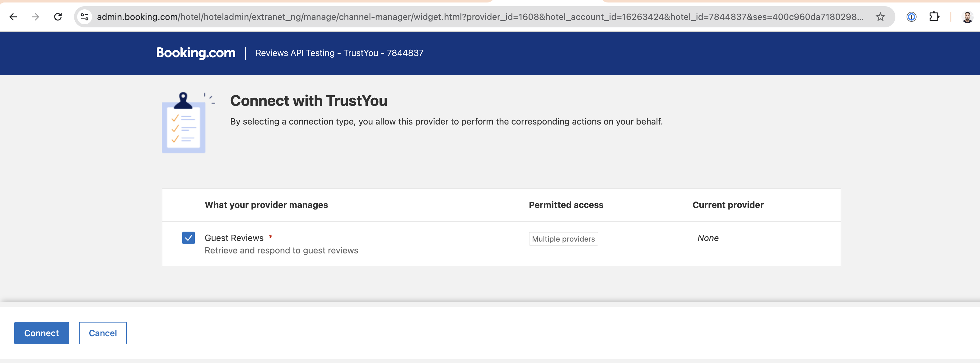Go back using the browser back arrow
The image size is (980, 363).
pyautogui.click(x=13, y=17)
